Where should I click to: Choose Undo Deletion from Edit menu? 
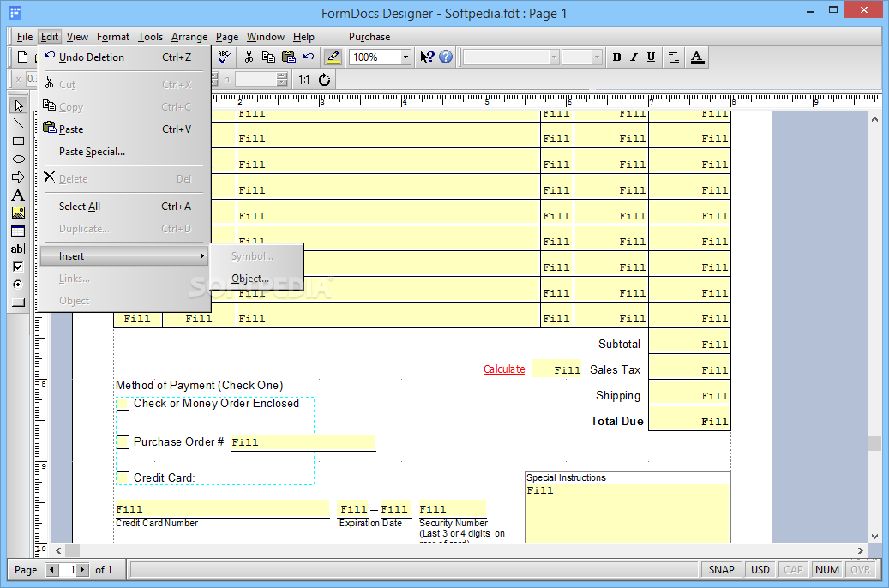(x=124, y=57)
